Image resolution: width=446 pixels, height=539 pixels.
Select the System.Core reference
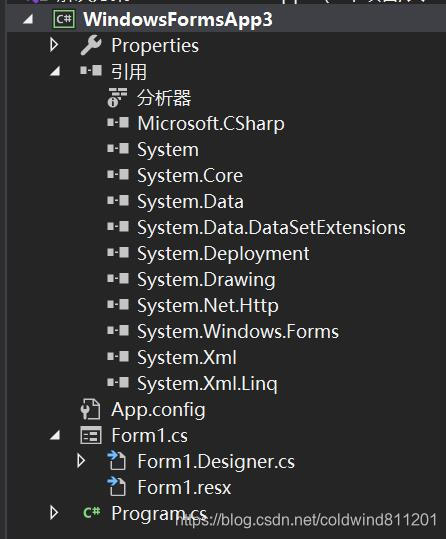tap(190, 176)
